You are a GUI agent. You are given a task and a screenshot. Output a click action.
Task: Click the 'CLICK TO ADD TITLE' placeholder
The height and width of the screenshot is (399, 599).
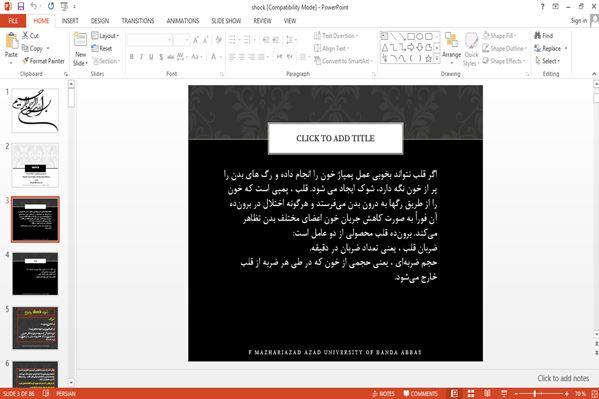click(x=335, y=138)
